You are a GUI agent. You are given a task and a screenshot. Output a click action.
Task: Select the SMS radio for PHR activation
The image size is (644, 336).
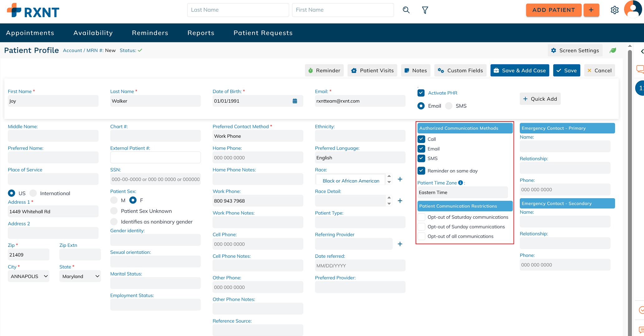pos(449,106)
